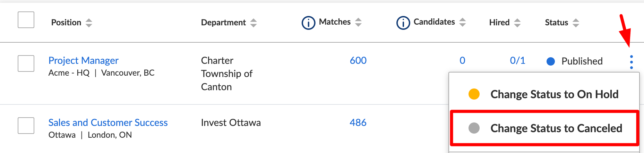Sort by Matches column arrows
Image resolution: width=644 pixels, height=153 pixels.
point(358,23)
